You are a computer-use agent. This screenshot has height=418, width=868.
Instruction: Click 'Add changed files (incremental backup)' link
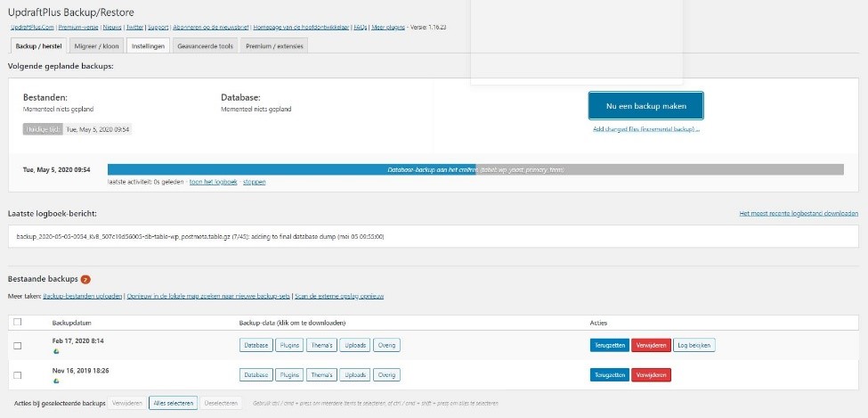pos(645,129)
